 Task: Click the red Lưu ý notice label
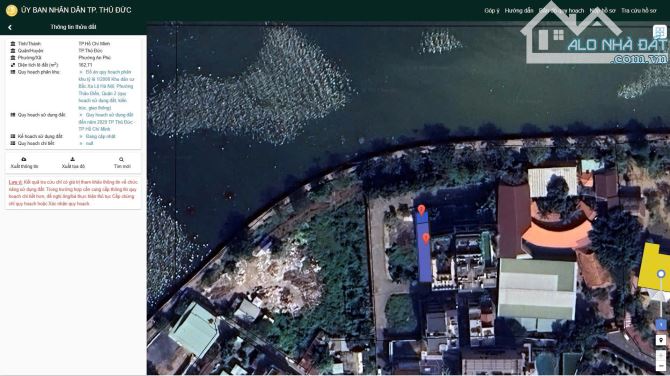tap(15, 182)
